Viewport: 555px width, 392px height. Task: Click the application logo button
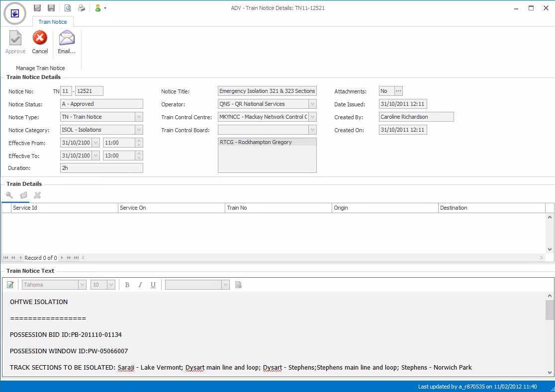point(15,13)
